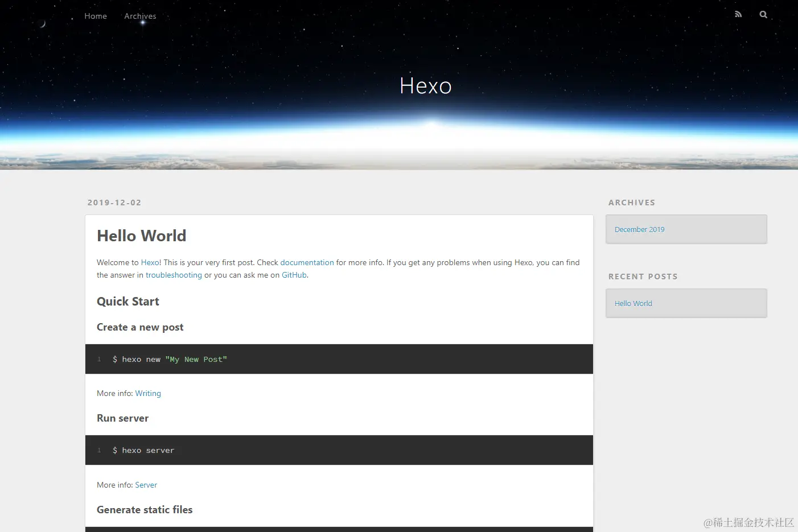Visit the GitHub link
The width and height of the screenshot is (798, 532).
294,275
